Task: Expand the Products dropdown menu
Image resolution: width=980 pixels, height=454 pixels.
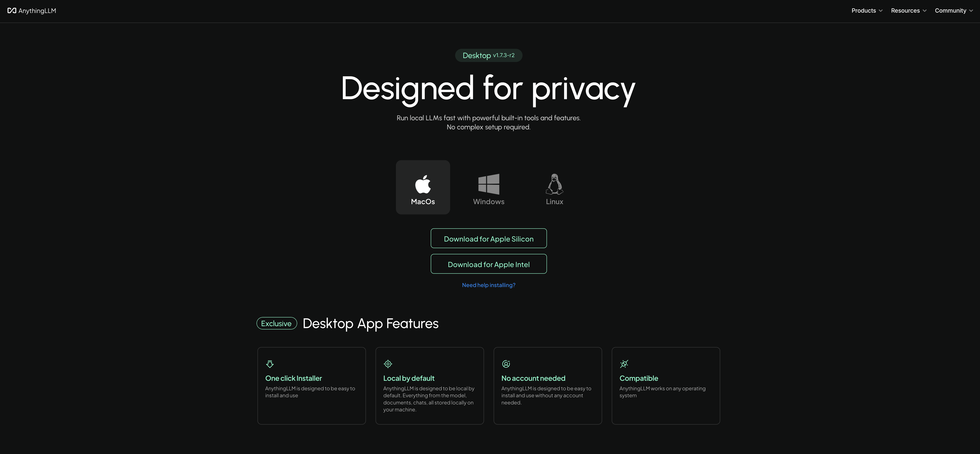Action: [x=867, y=11]
